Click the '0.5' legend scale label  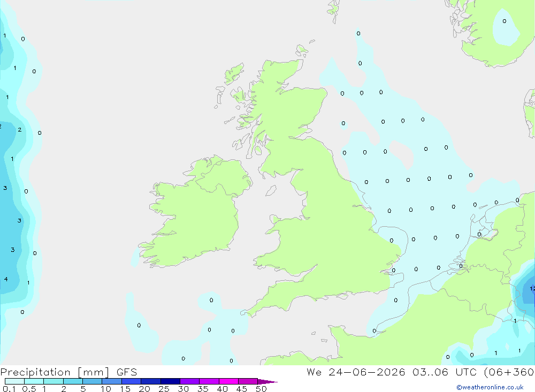pos(29,389)
